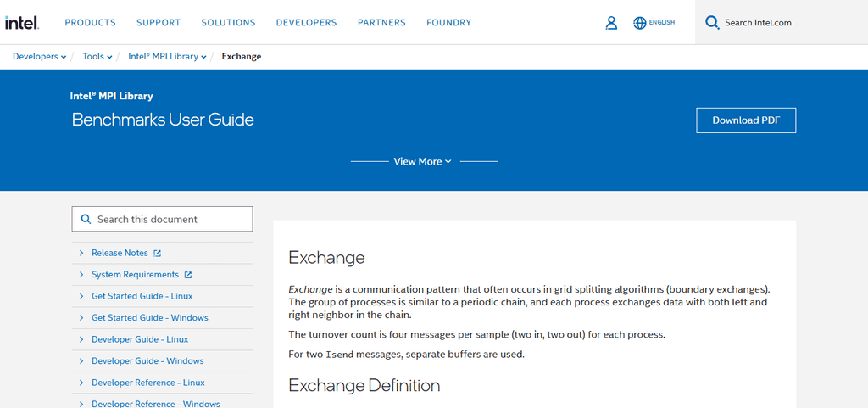The width and height of the screenshot is (868, 408).
Task: Click the Search Intel.com magnifier icon
Action: (712, 23)
